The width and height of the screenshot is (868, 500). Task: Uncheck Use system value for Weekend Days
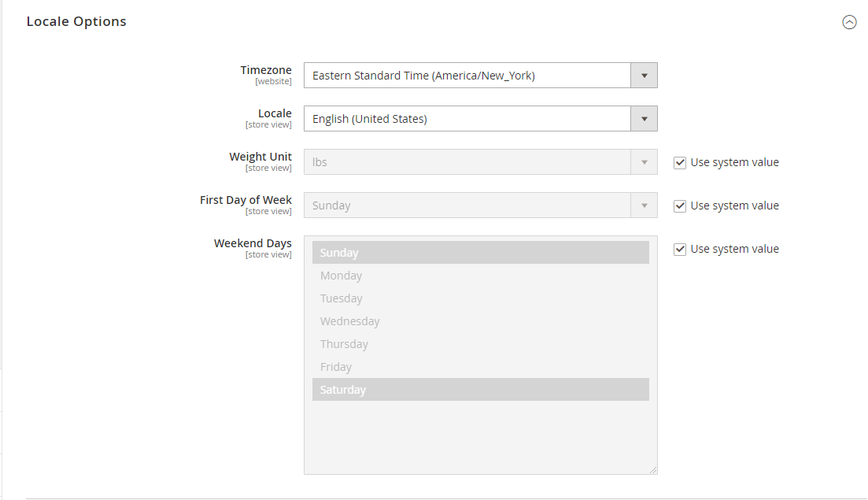pyautogui.click(x=679, y=249)
